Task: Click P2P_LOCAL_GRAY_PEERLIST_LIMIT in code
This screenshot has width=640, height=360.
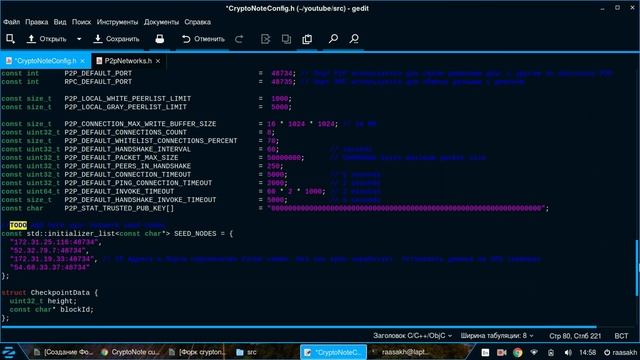Action: 125,107
